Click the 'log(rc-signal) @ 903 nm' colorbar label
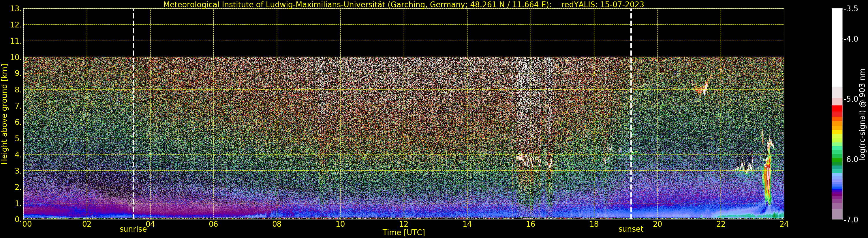The height and width of the screenshot is (238, 868). pos(862,114)
